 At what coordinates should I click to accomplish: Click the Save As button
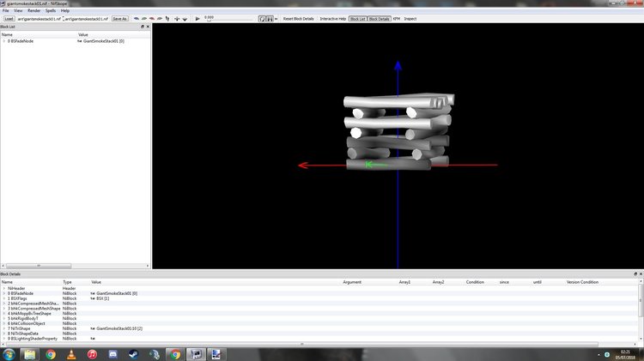click(119, 19)
